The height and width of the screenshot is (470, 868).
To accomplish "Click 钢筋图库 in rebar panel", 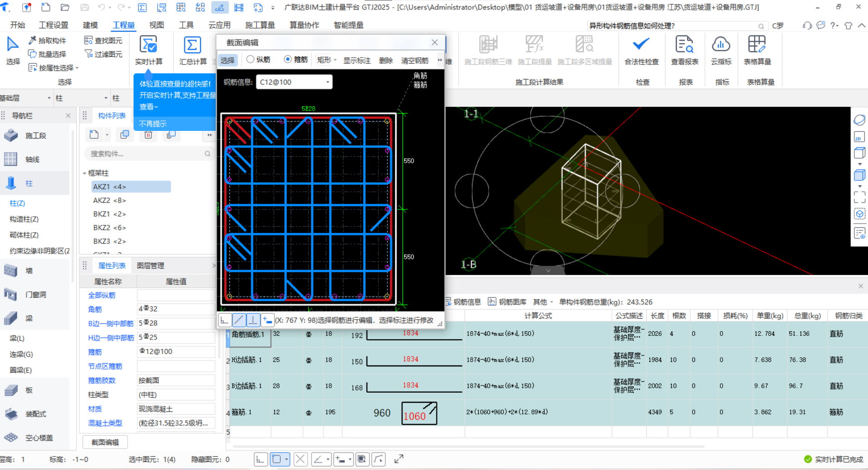I will pos(507,302).
